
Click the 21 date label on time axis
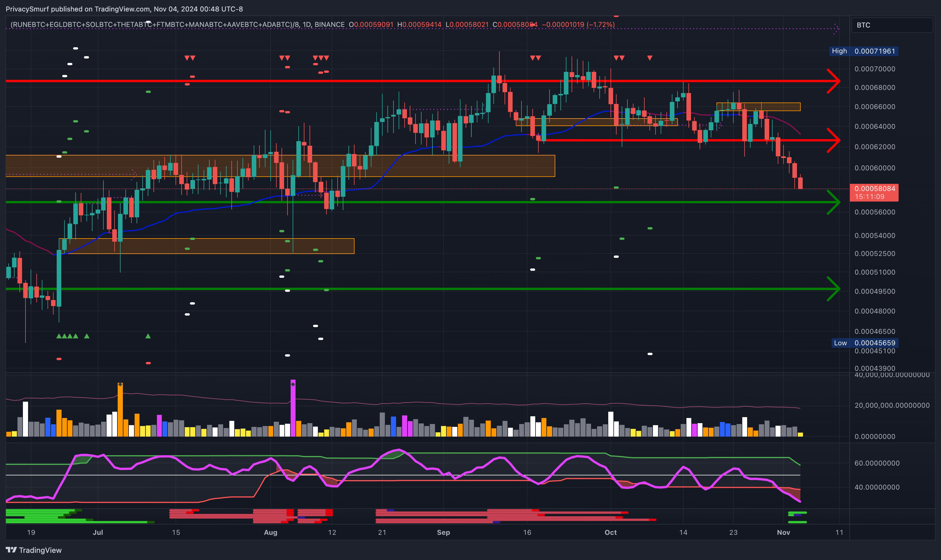382,533
